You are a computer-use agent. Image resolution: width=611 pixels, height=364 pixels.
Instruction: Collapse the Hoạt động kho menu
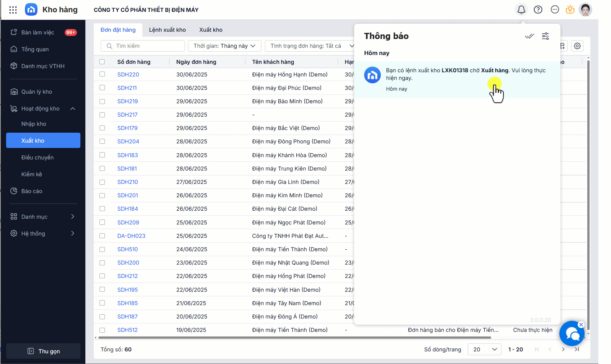click(73, 109)
